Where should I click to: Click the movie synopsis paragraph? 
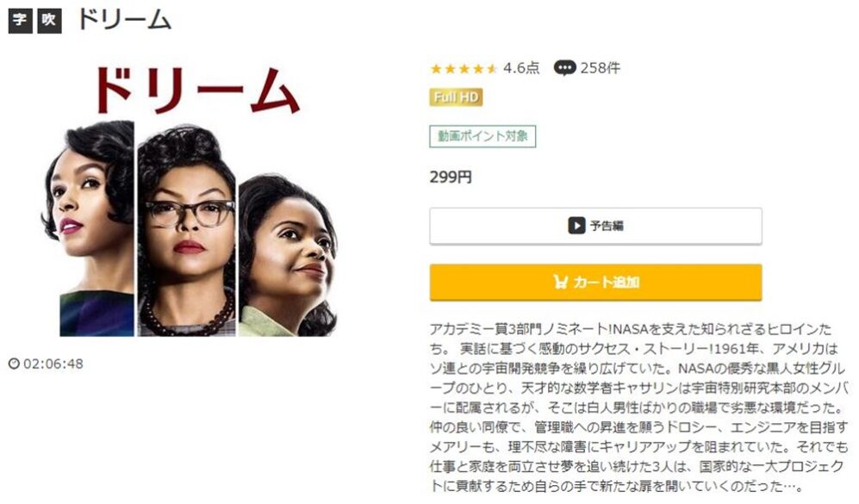click(x=638, y=408)
